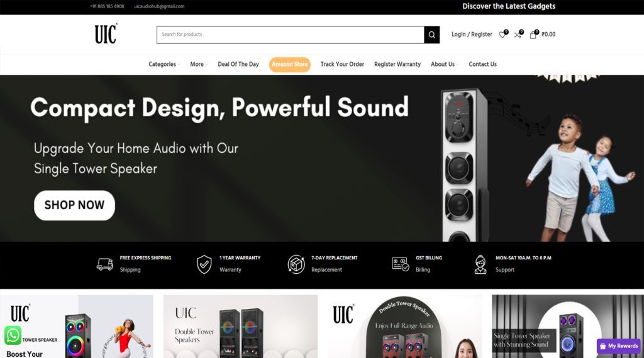Expand the More dropdown menu
Viewport: 644px width, 358px height.
pyautogui.click(x=198, y=65)
